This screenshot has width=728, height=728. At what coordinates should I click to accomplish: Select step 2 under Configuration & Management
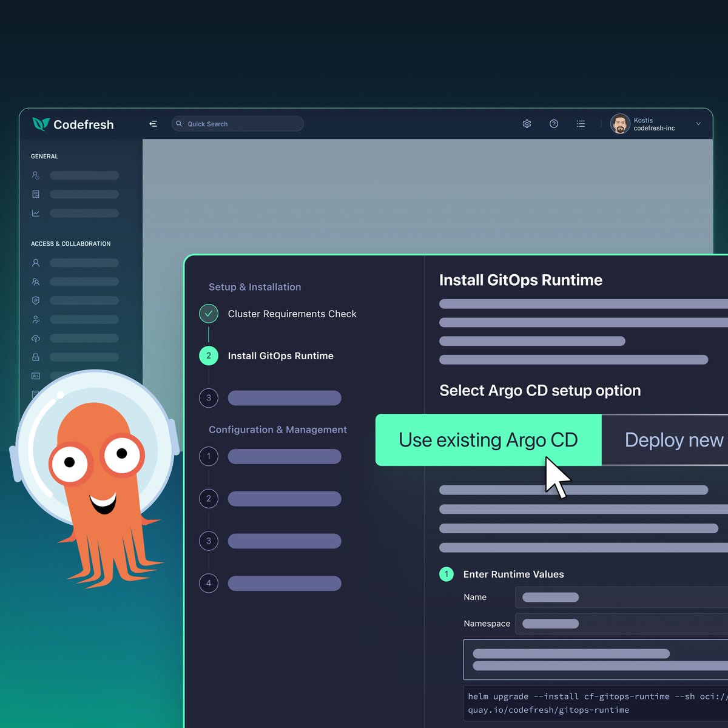pyautogui.click(x=209, y=499)
